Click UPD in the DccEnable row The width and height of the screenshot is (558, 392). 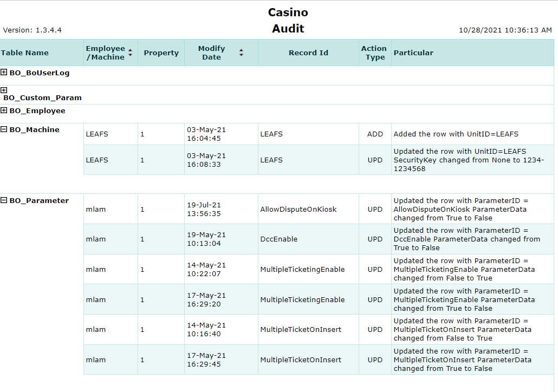pyautogui.click(x=375, y=239)
